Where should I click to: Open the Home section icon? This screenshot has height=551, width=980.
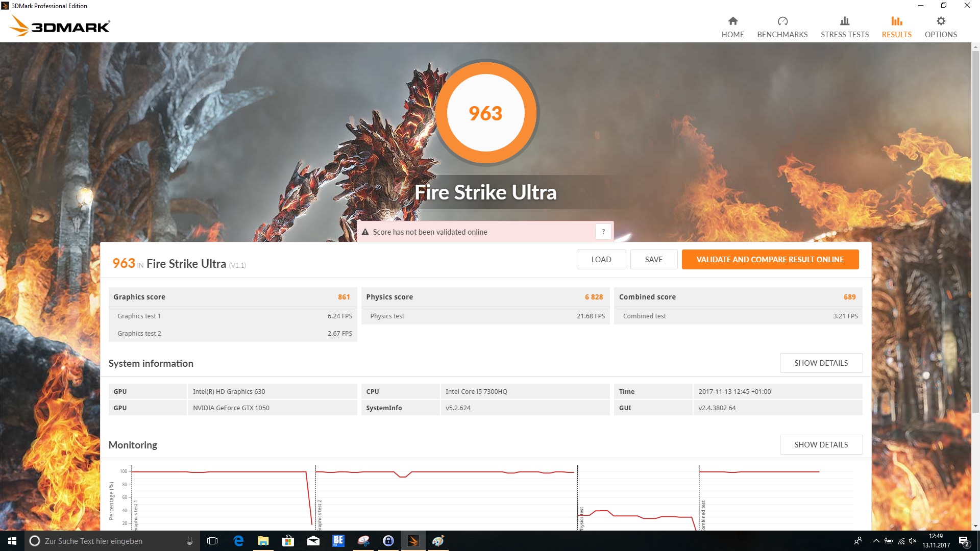(732, 21)
